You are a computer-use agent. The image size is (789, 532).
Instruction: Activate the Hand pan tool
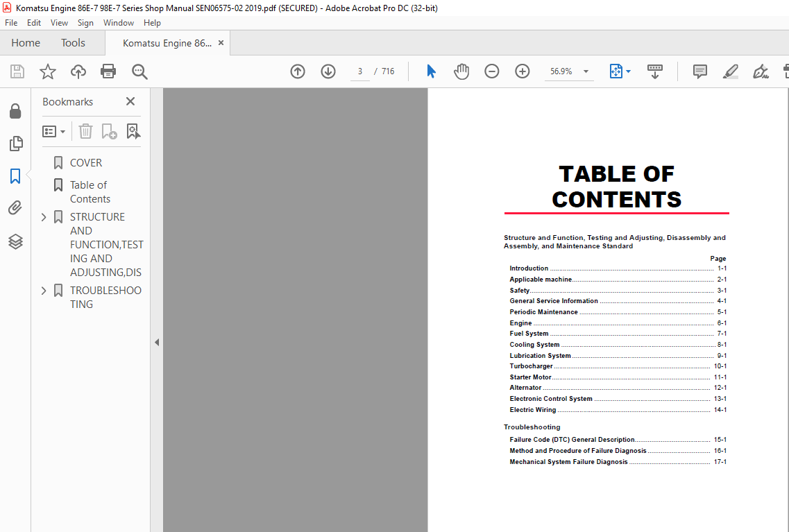[x=461, y=71]
